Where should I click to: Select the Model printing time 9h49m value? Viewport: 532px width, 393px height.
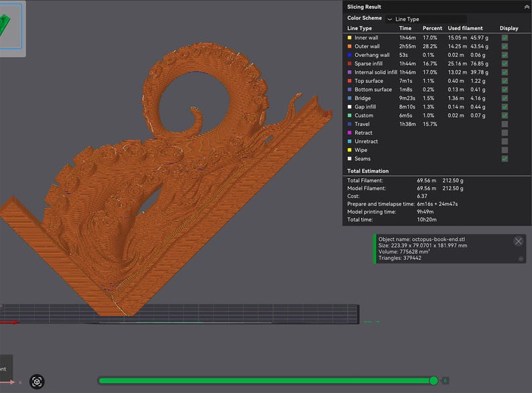(x=425, y=212)
